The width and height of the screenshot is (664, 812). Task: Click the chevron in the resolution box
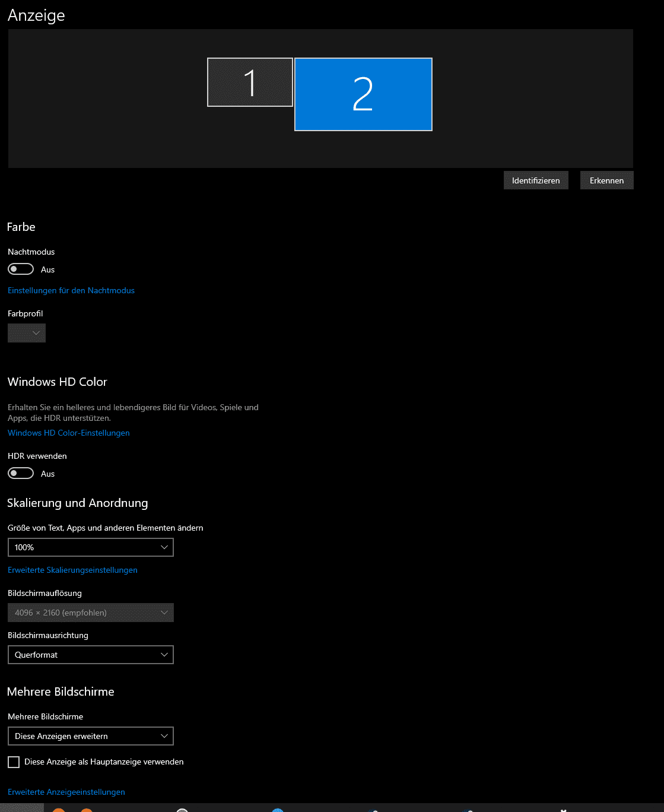[x=164, y=613]
